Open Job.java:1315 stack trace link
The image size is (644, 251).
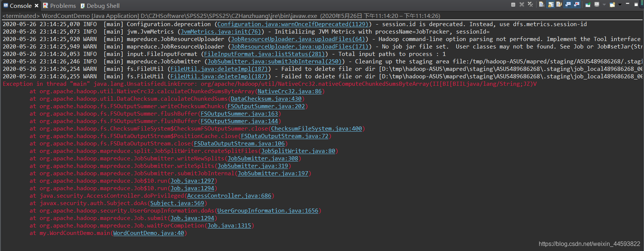pos(229,226)
